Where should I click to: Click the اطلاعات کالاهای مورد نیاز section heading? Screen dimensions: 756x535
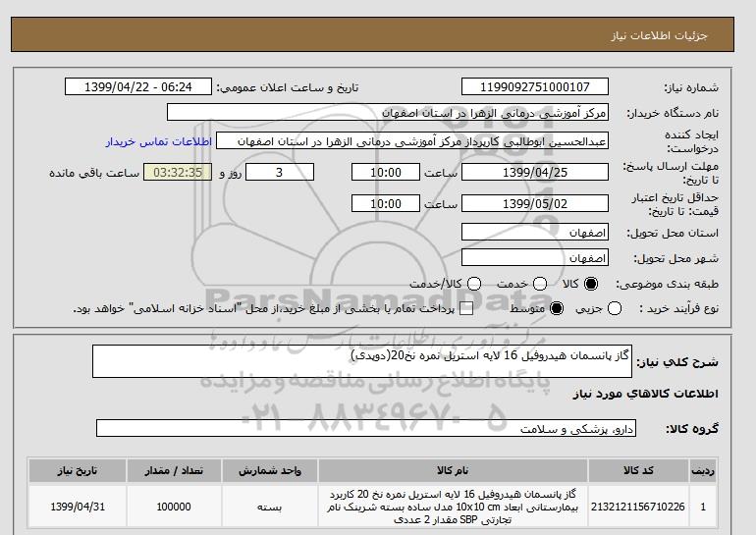646,394
